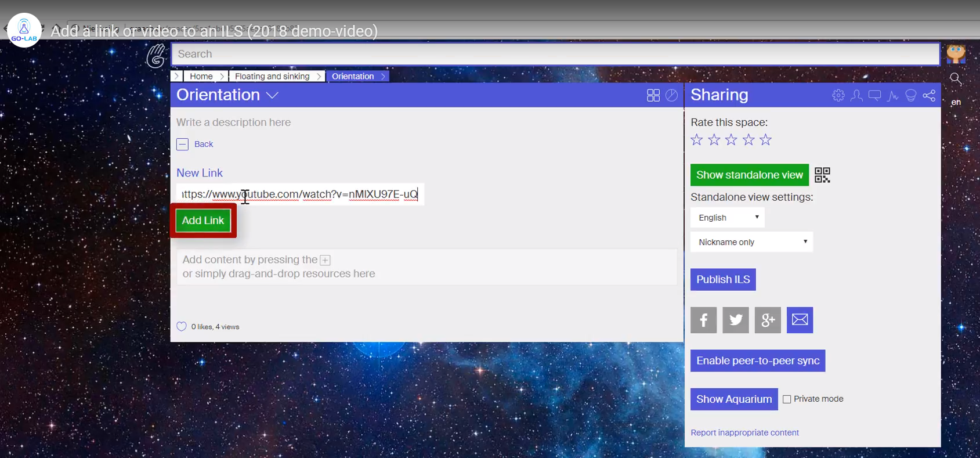Go to Home breadcrumb
Image resolution: width=980 pixels, height=458 pixels.
(201, 76)
